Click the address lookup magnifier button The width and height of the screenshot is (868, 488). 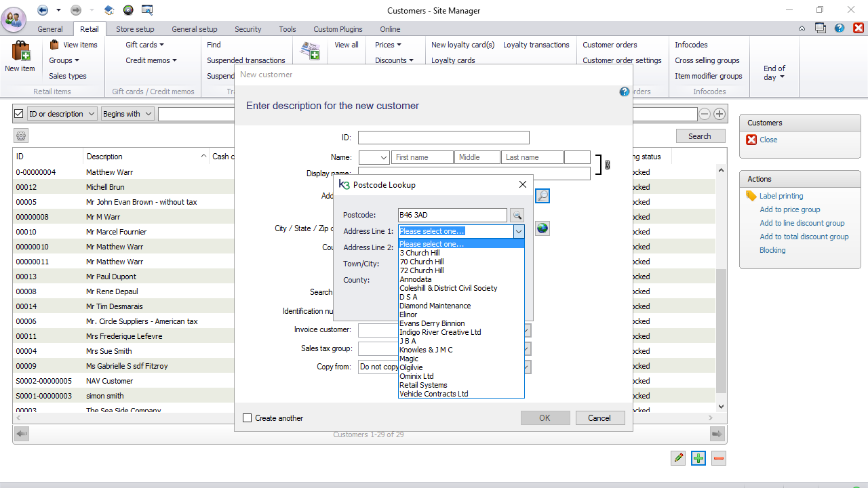pyautogui.click(x=542, y=196)
